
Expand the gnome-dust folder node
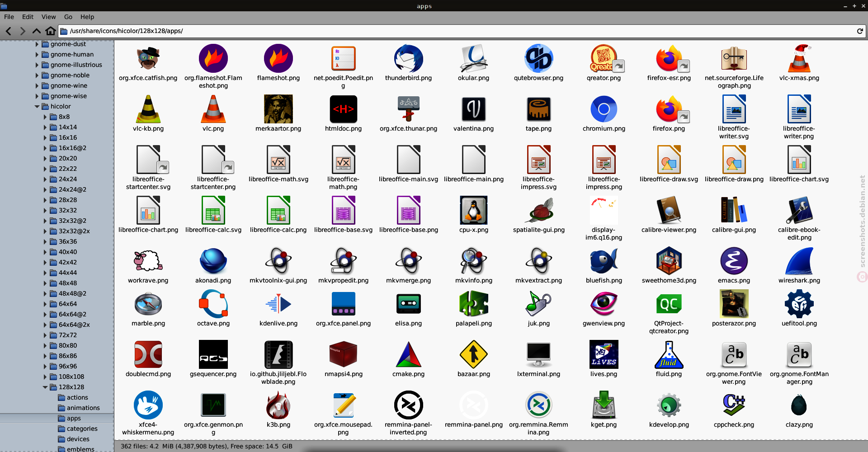(x=37, y=44)
